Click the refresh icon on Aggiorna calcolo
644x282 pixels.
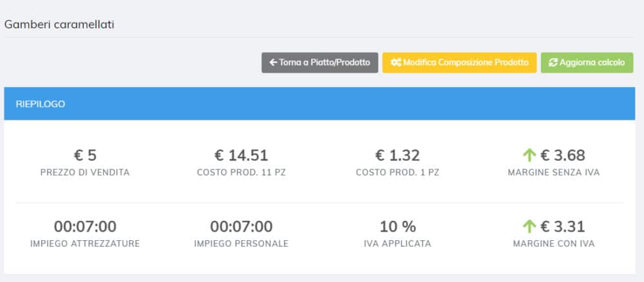click(553, 63)
